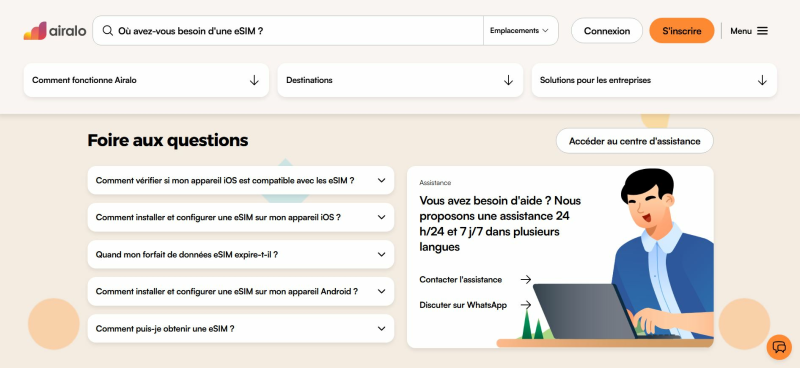Expand Comment puis-je obtenir une eSIM
Viewport: 800px width, 368px height.
[x=241, y=329]
